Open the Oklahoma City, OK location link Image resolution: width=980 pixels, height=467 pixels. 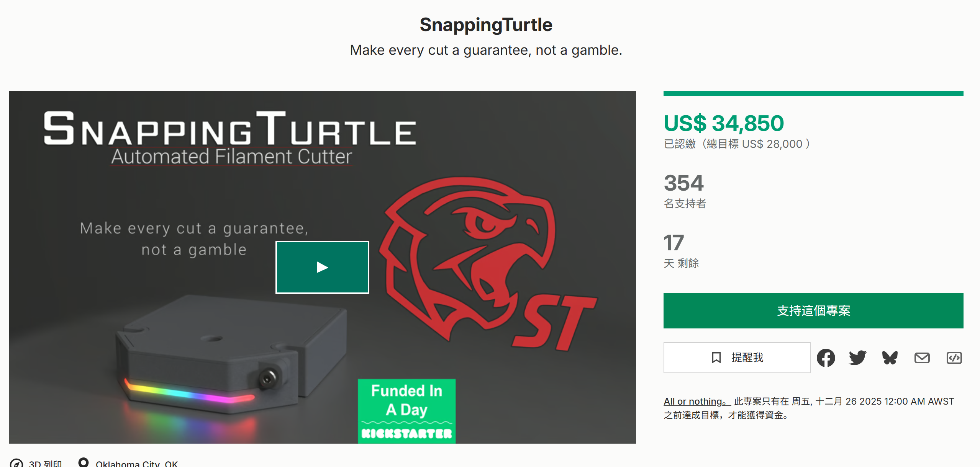137,464
